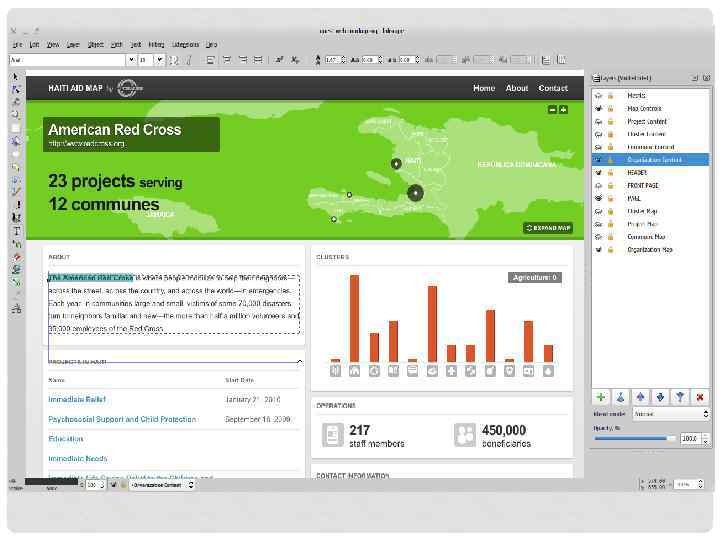This screenshot has height=540, width=720.
Task: Click Psychosocial Support and Child Protection link
Action: point(122,419)
